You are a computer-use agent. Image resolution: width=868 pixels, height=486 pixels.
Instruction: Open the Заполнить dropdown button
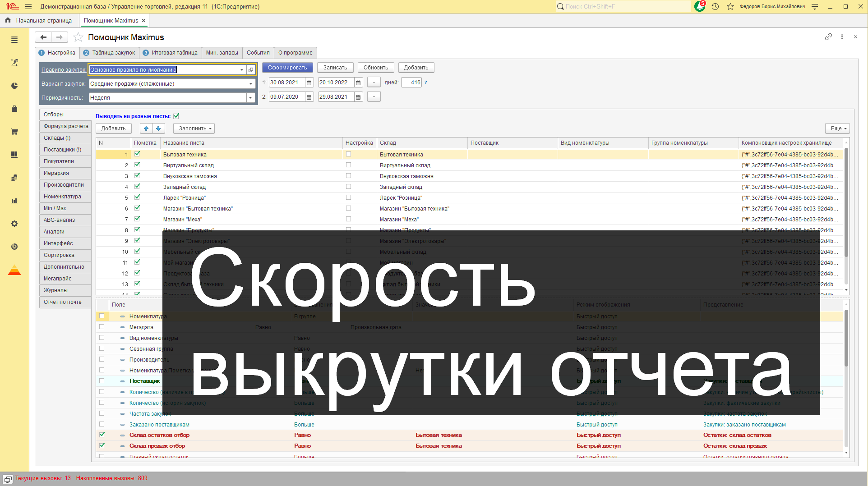[194, 128]
